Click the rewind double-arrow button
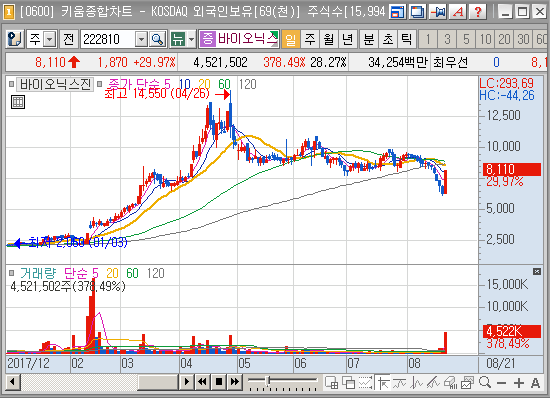This screenshot has width=550, height=398. tap(202, 382)
